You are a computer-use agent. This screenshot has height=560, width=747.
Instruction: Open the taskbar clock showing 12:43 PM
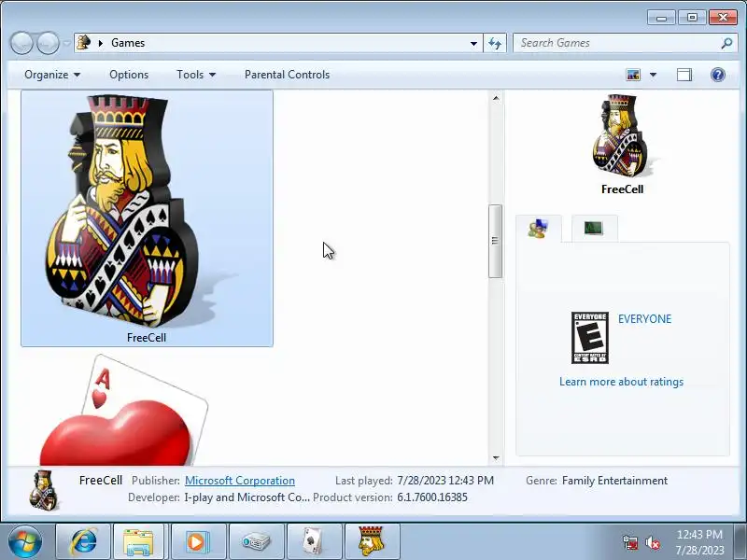pos(699,542)
